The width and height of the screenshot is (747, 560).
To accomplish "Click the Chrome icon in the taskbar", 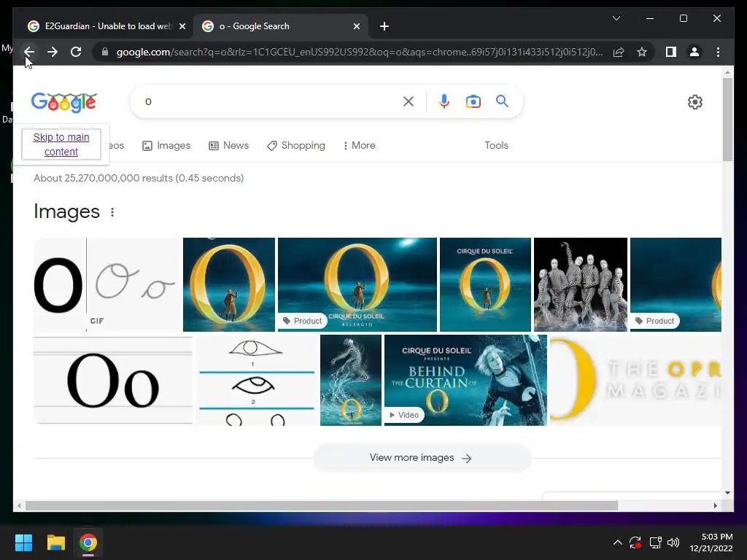I will [x=88, y=542].
